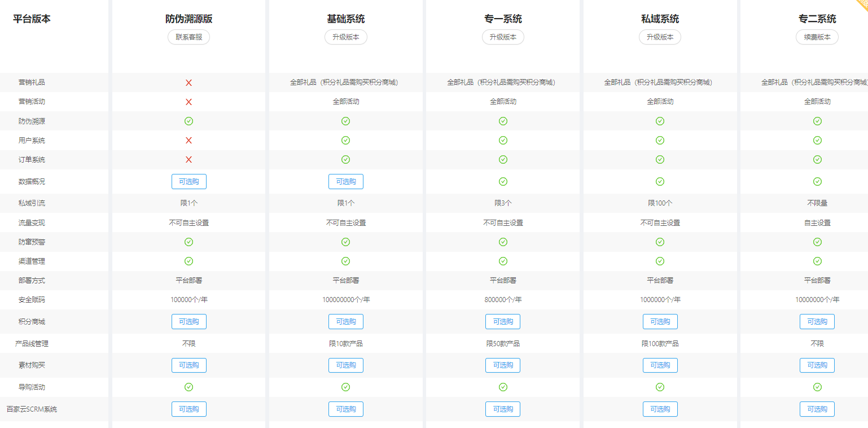Click 800000个/年 in 专一系统 column
The width and height of the screenshot is (868, 428).
(x=503, y=300)
